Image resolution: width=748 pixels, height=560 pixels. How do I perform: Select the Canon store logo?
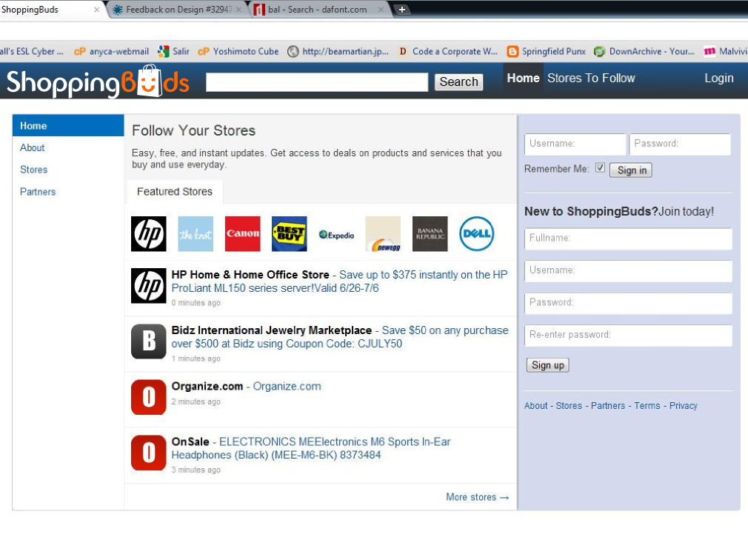(243, 234)
